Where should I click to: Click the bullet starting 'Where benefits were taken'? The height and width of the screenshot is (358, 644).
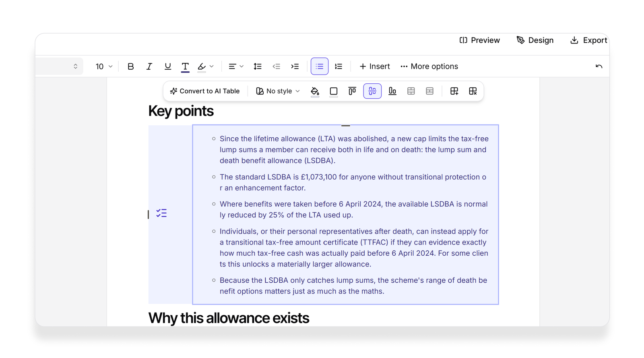click(x=354, y=209)
